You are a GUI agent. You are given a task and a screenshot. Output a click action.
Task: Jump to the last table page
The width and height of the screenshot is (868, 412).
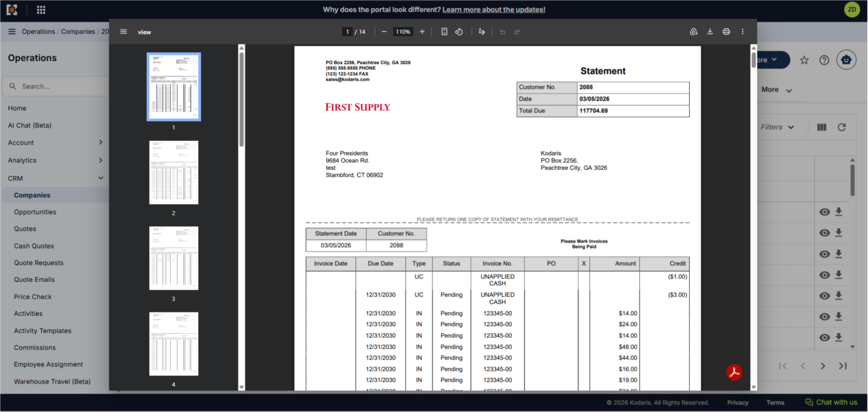click(843, 366)
